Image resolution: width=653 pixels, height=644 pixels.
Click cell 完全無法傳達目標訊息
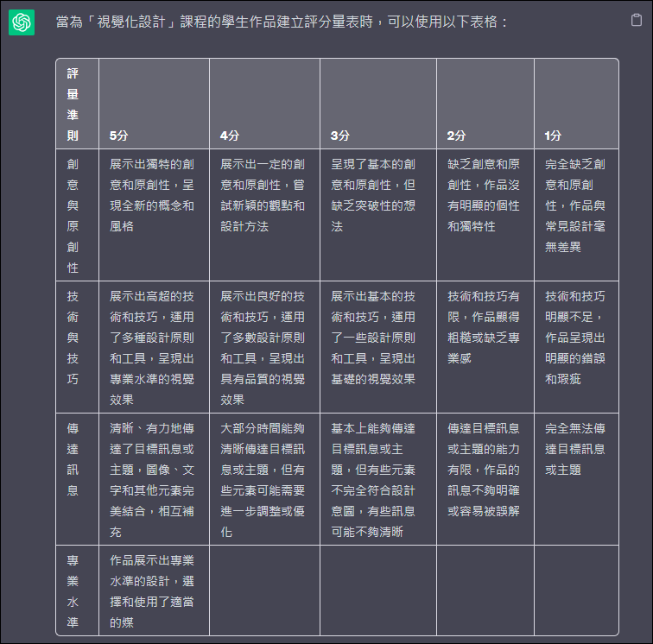(576, 479)
